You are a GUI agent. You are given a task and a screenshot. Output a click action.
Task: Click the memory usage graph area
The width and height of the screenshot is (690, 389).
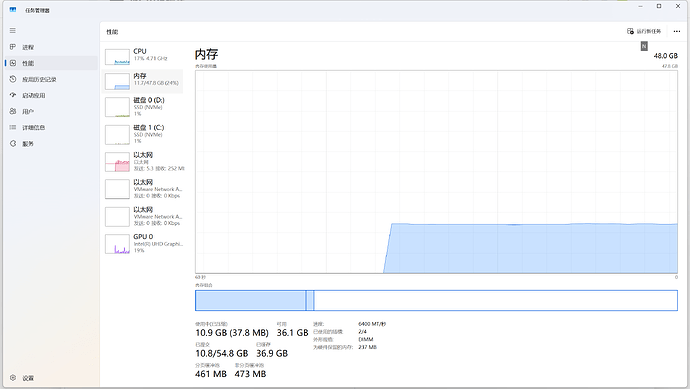(436, 172)
